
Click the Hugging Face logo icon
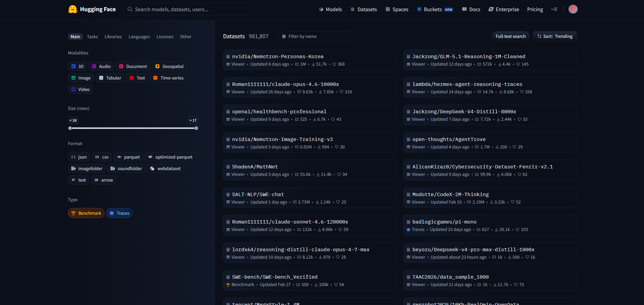(x=73, y=9)
